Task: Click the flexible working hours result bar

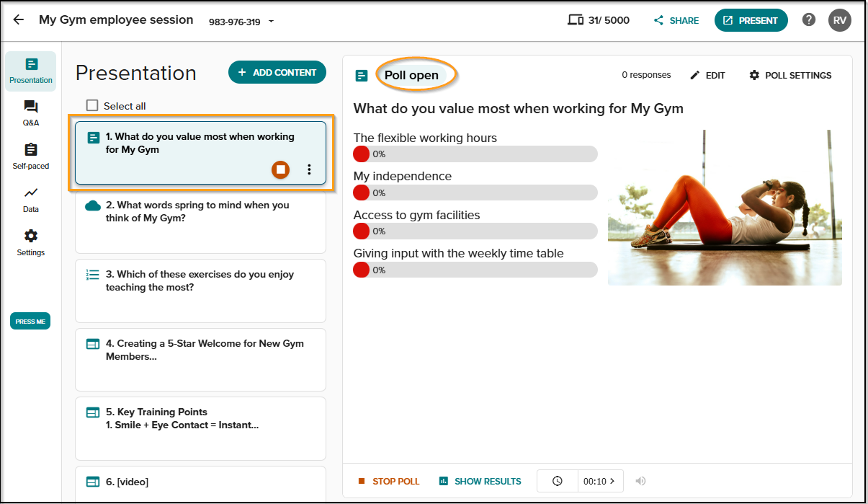Action: (x=475, y=154)
